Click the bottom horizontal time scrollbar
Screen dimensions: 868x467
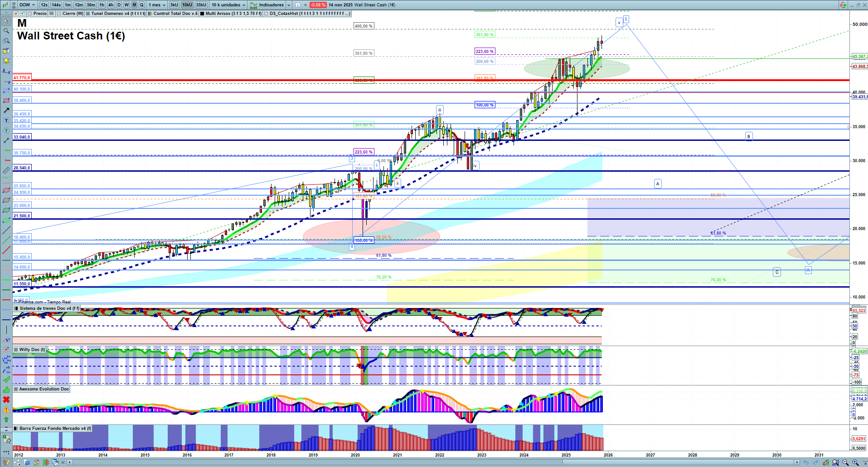(x=431, y=462)
